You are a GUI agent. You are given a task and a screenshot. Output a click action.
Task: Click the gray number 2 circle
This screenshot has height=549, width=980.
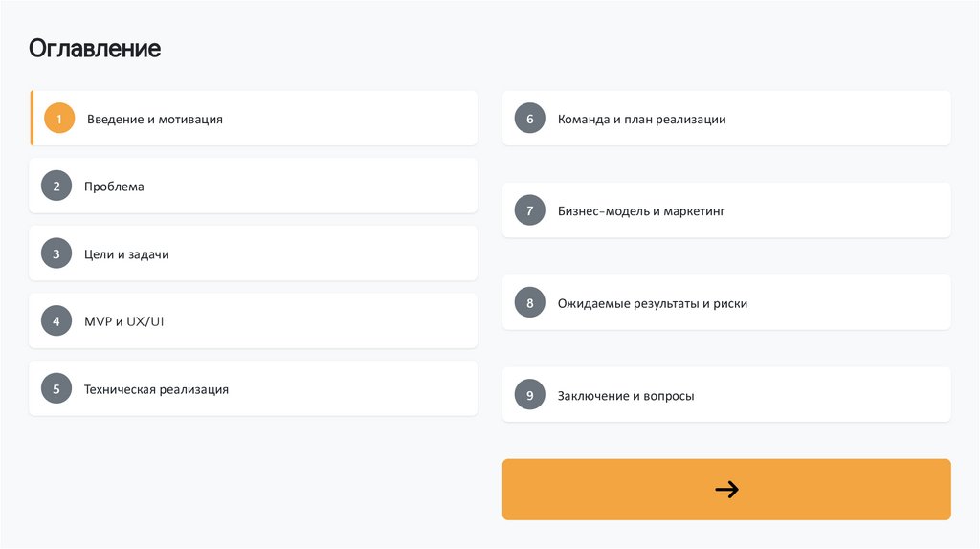click(x=56, y=187)
